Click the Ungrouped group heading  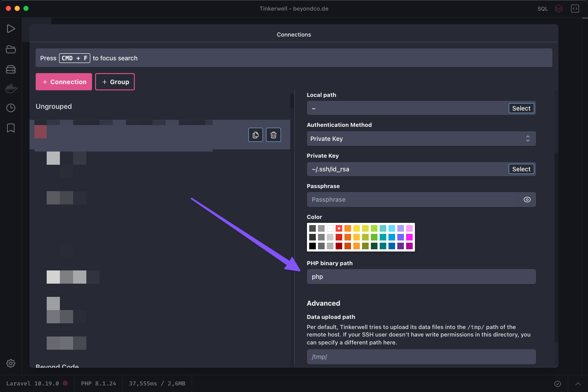pyautogui.click(x=54, y=107)
